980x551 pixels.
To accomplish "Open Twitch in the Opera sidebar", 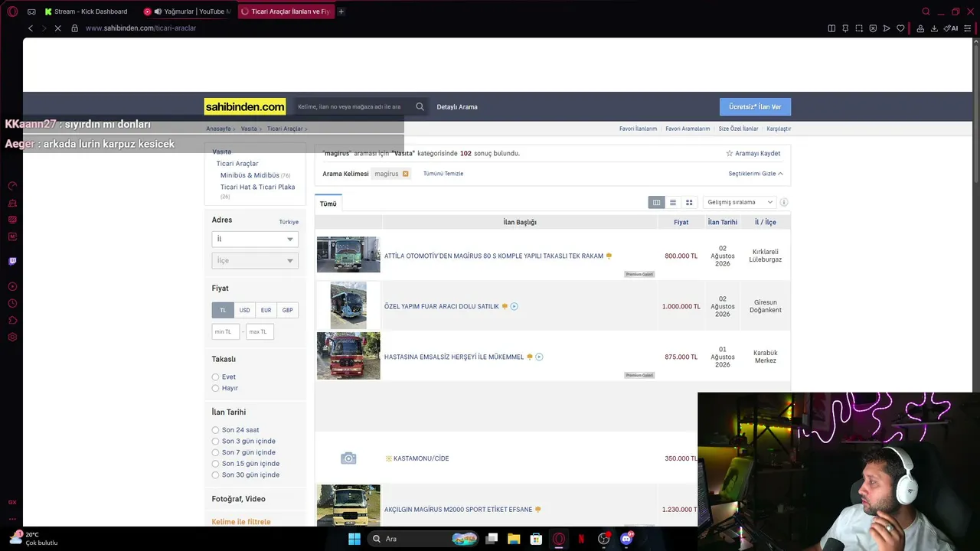I will tap(12, 261).
